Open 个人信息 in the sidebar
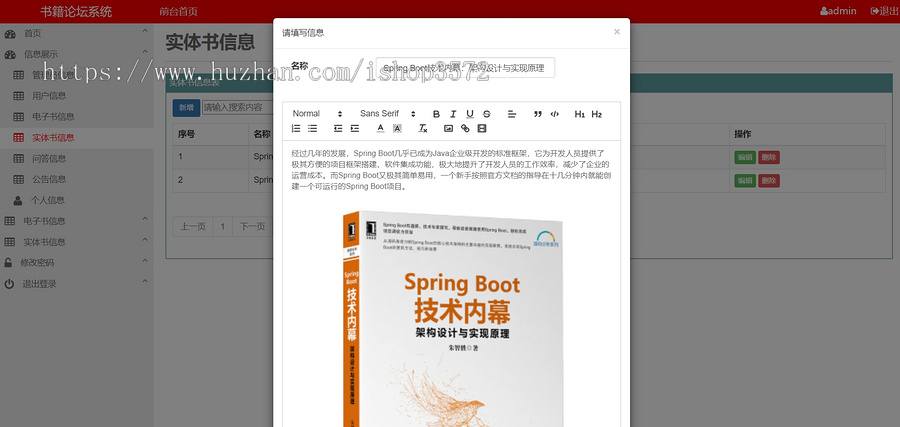This screenshot has width=900, height=427. (48, 200)
